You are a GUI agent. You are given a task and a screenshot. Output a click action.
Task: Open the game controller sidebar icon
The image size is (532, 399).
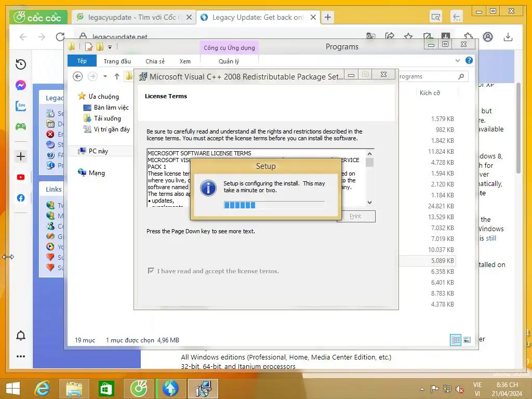(x=21, y=127)
